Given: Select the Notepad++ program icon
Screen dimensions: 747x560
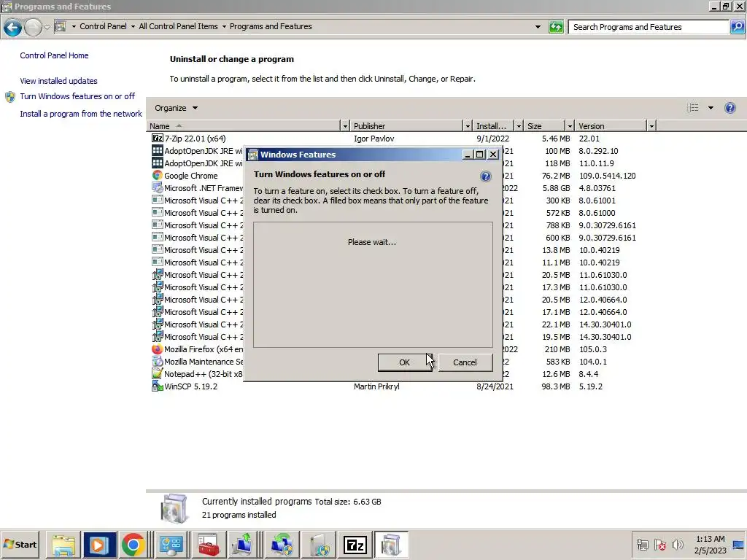Looking at the screenshot, I should click(158, 374).
